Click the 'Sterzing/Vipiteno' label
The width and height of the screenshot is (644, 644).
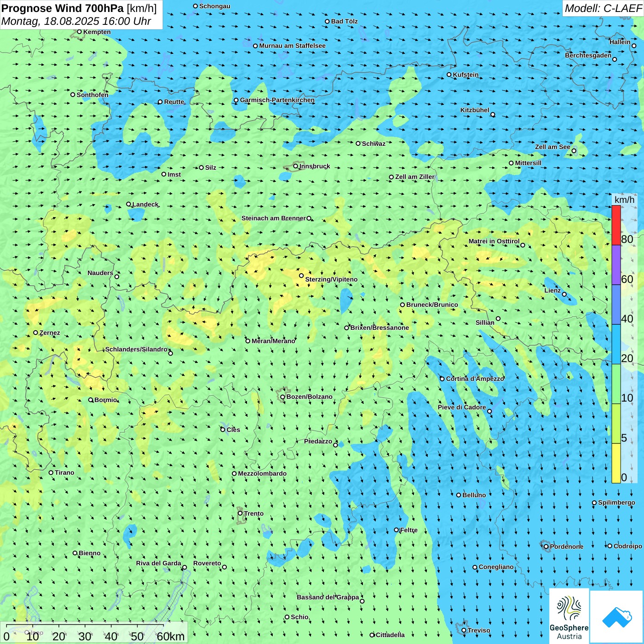click(x=331, y=279)
